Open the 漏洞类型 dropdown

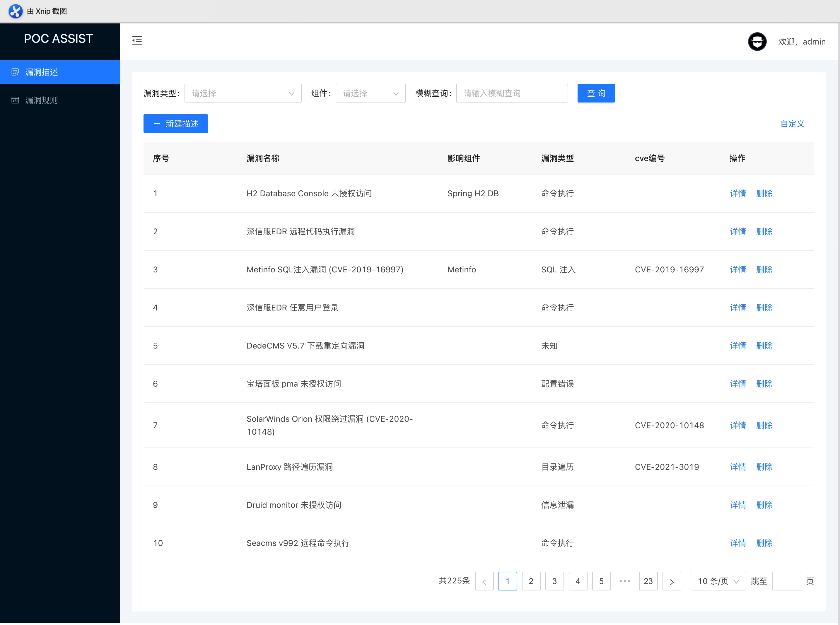[243, 93]
